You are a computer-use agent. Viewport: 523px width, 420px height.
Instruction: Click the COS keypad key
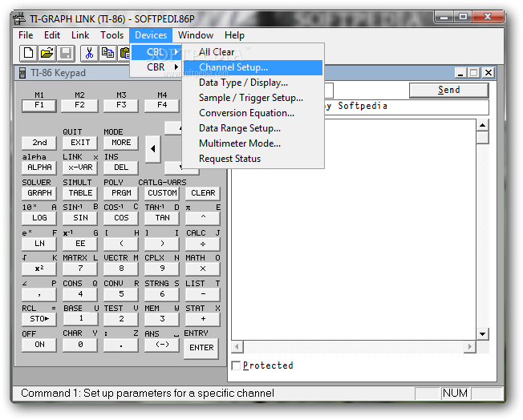tap(121, 218)
